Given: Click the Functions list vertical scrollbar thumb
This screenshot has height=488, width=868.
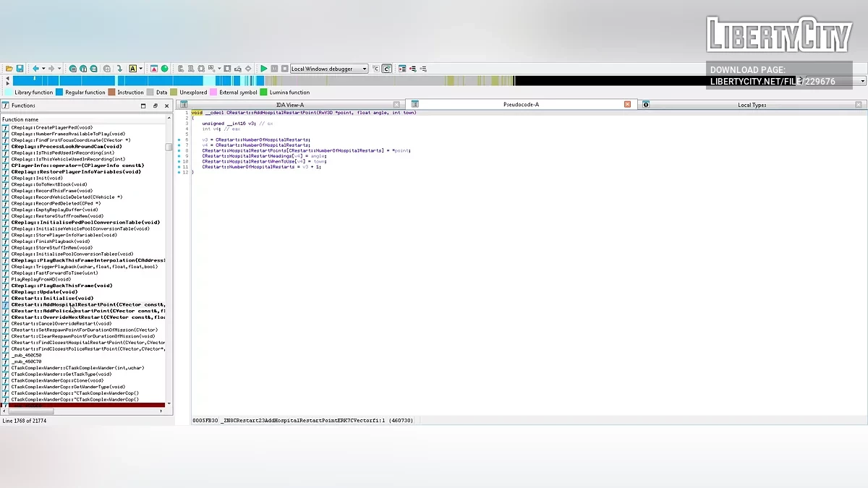Looking at the screenshot, I should 169,147.
